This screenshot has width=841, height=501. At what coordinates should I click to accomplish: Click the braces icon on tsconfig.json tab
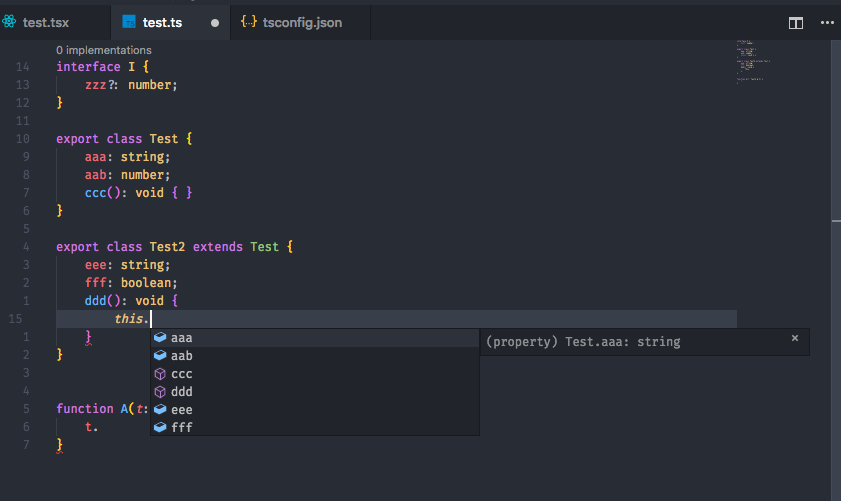tap(249, 21)
